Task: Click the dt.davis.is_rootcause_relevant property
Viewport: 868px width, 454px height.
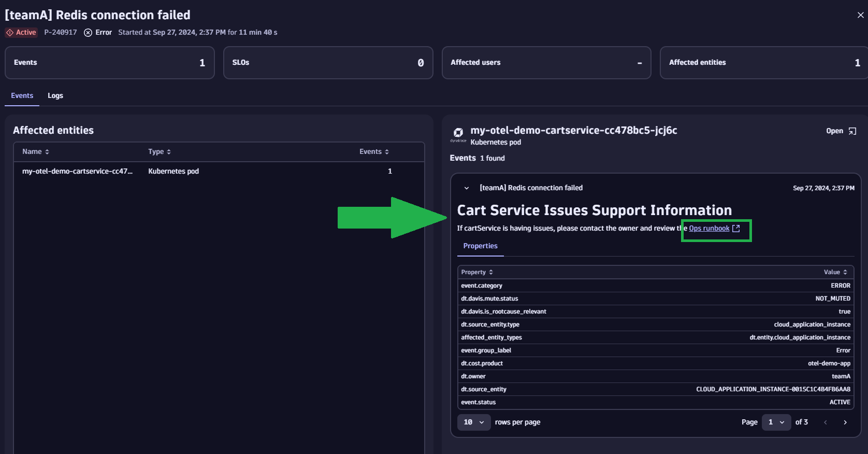Action: coord(503,311)
